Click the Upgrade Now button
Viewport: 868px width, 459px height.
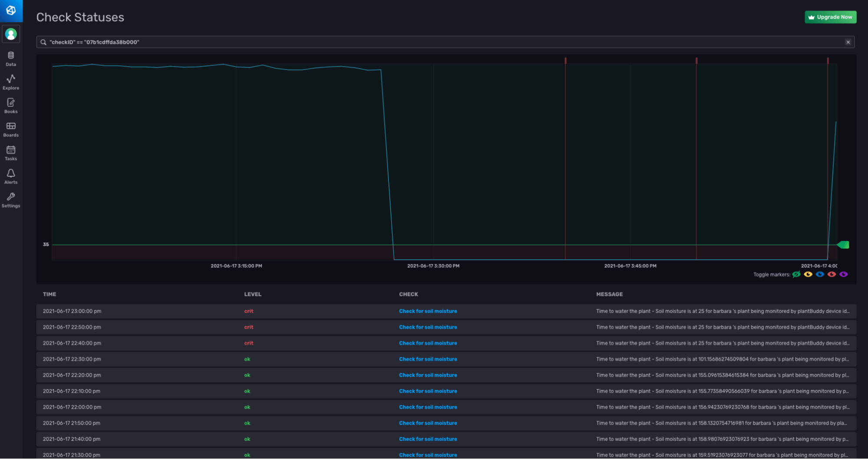coord(830,17)
